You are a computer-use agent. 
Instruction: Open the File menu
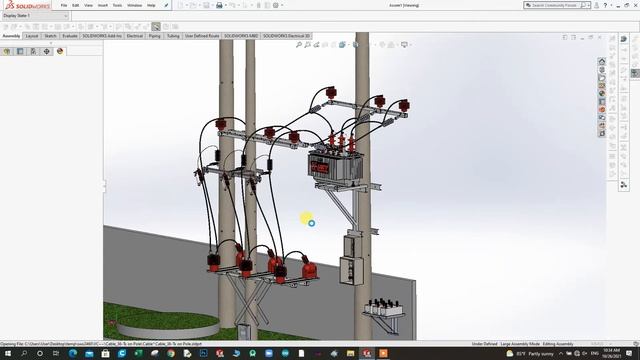[x=64, y=5]
